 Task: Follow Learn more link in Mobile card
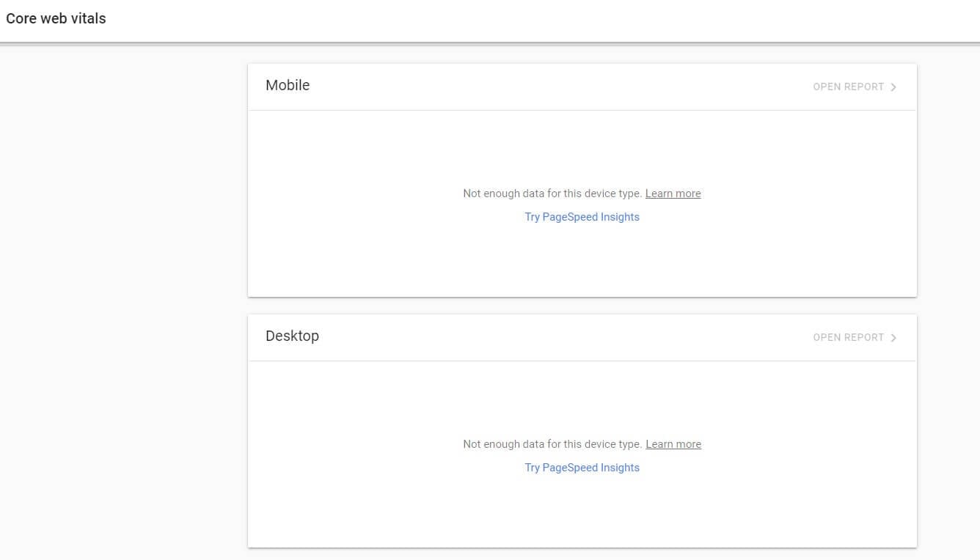[x=673, y=194]
